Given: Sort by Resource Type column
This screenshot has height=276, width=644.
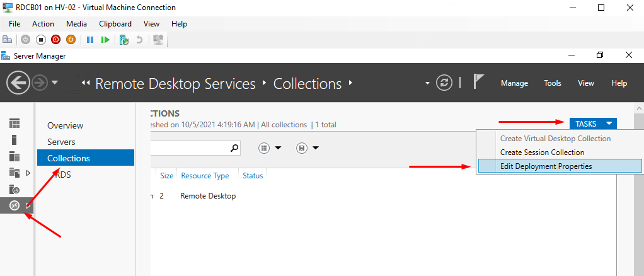Looking at the screenshot, I should coord(205,176).
